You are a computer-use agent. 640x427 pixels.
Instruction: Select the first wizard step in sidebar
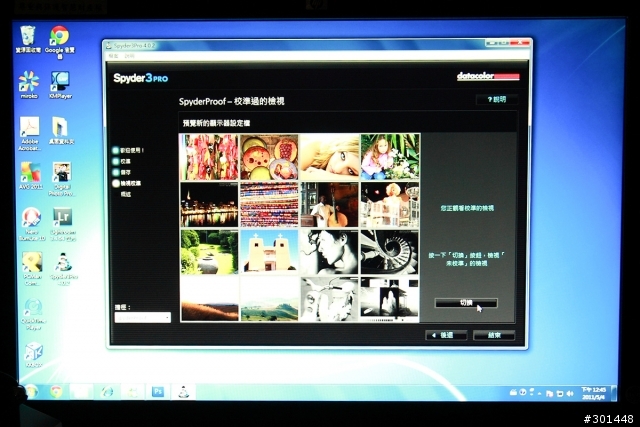[x=128, y=150]
